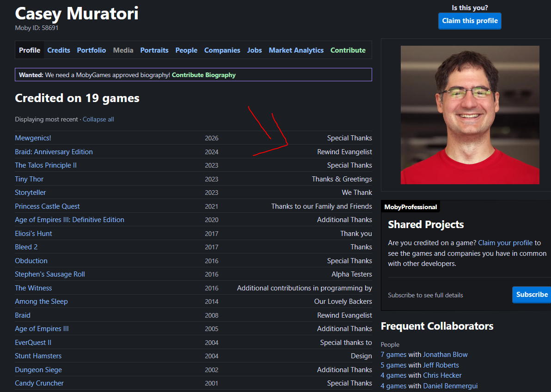
Task: Open Age of Empires III: Definitive Edition
Action: click(70, 220)
